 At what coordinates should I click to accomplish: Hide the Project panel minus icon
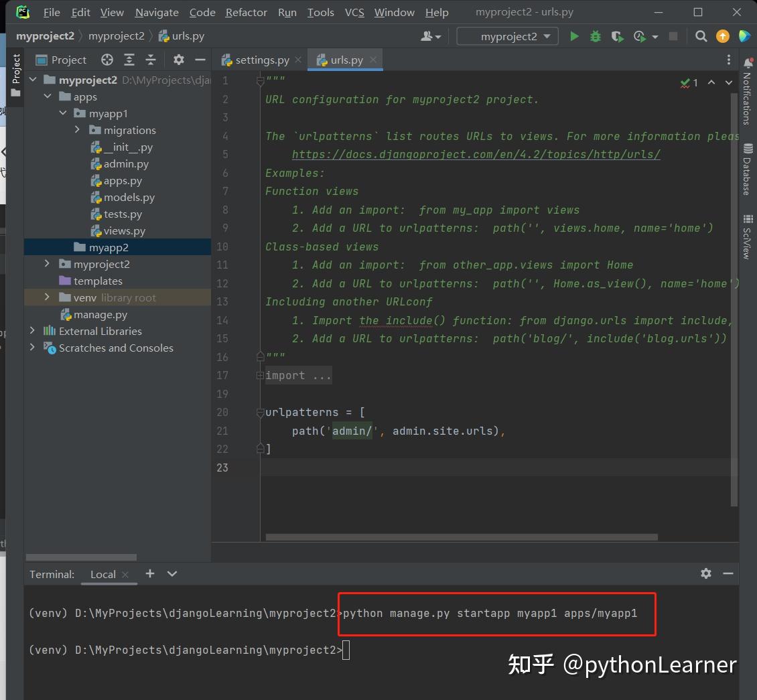(x=200, y=60)
